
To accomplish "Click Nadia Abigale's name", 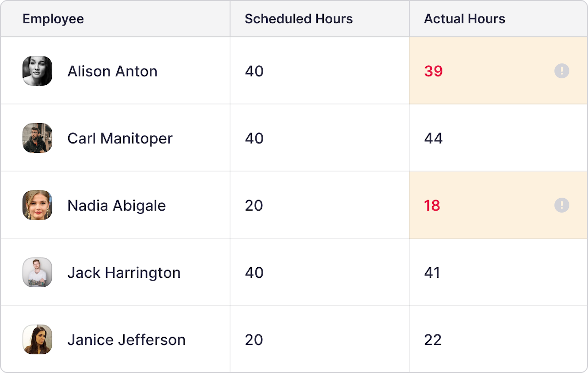I will click(117, 205).
